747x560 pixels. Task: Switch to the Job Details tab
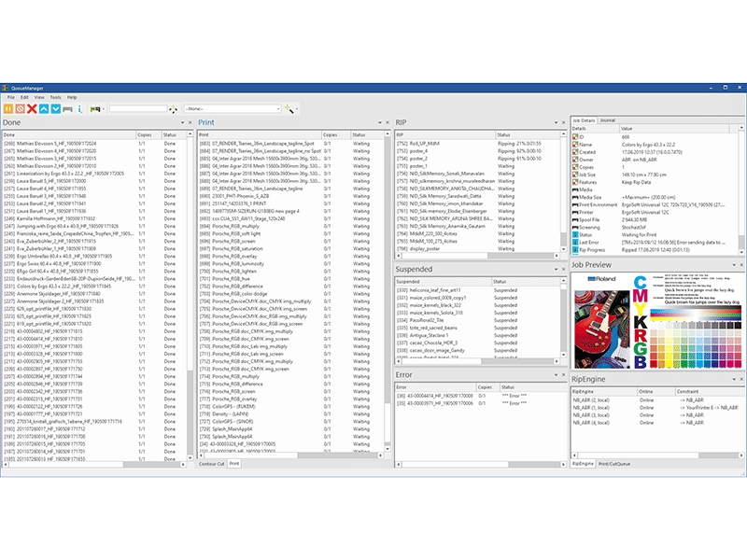coord(585,120)
